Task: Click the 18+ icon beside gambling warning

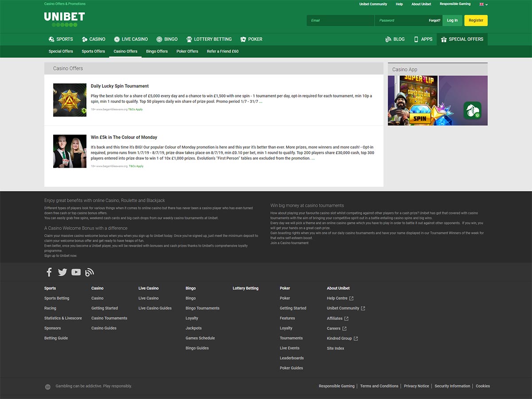Action: tap(48, 387)
